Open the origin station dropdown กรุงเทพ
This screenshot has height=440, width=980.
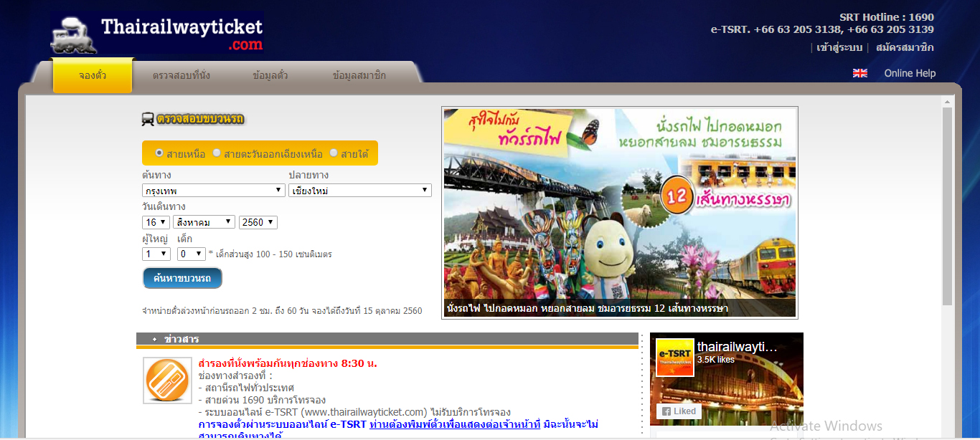click(214, 191)
